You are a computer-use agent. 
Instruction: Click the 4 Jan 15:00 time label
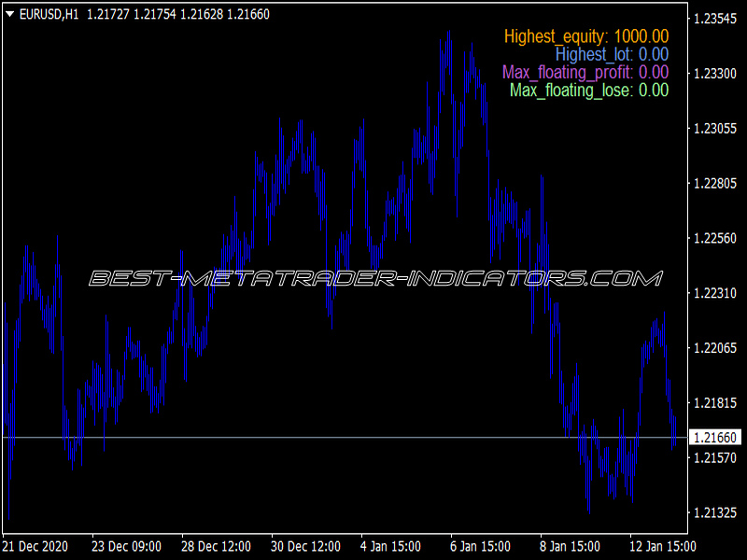pyautogui.click(x=390, y=546)
